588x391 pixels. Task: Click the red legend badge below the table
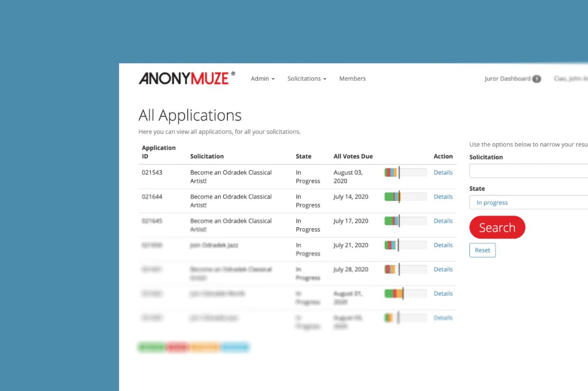(177, 347)
